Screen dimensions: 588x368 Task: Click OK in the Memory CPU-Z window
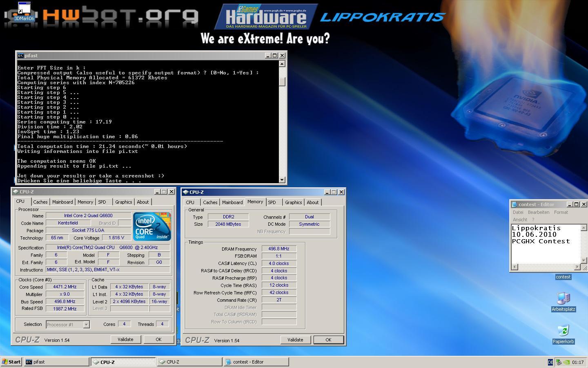coord(328,340)
